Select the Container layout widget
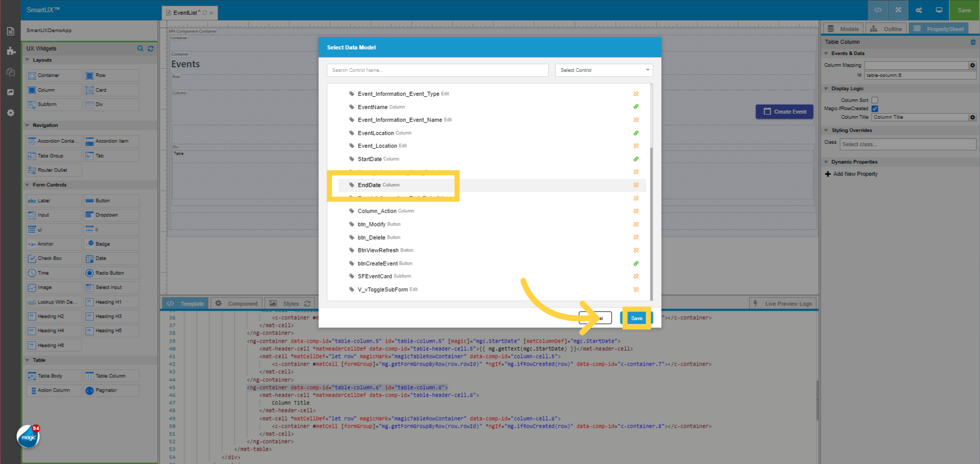The image size is (980, 464). [54, 75]
